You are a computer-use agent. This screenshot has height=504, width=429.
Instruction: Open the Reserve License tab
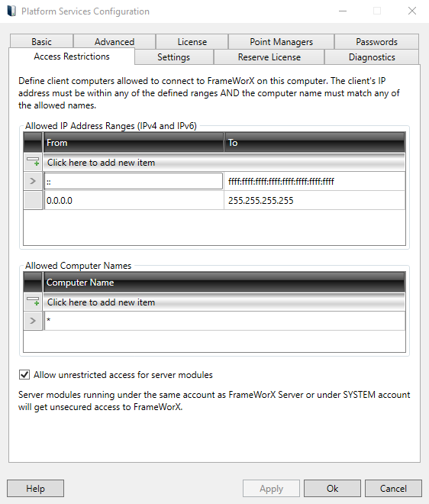[x=269, y=57]
